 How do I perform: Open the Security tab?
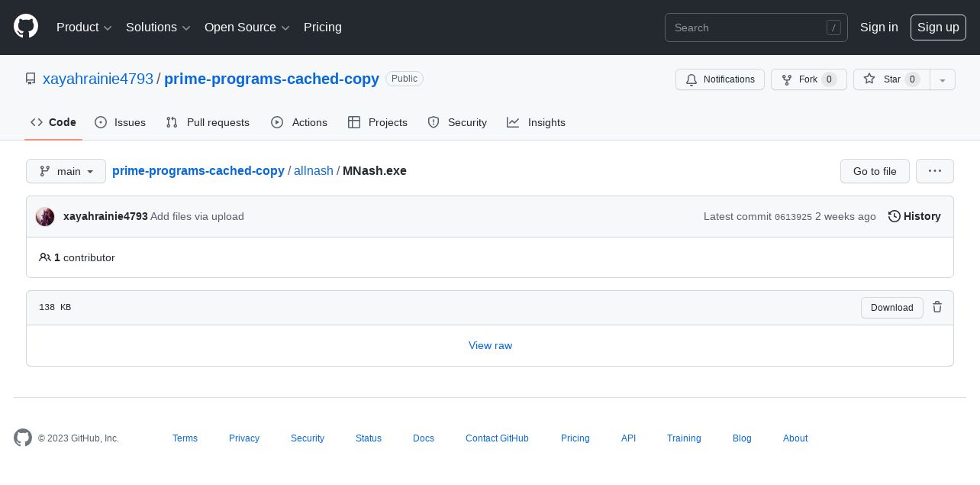coord(457,122)
